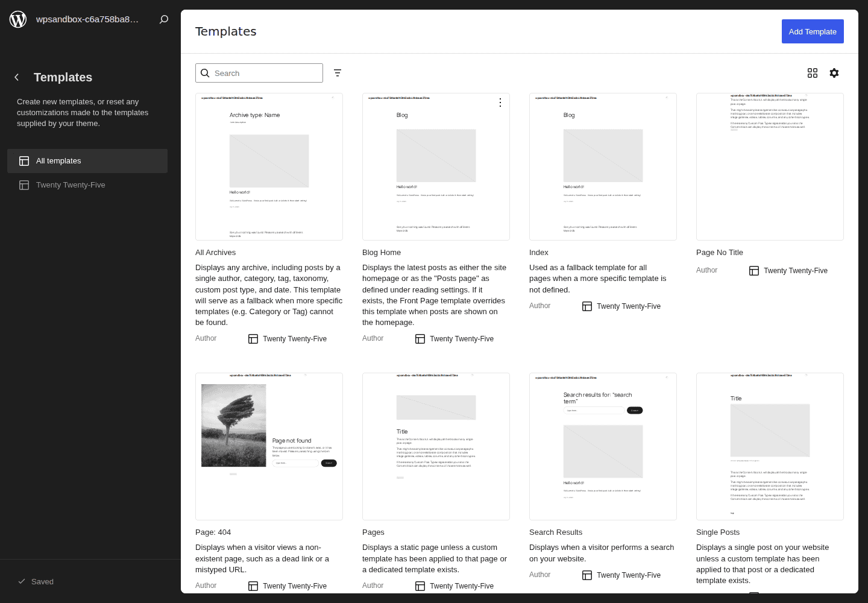
Task: Click the theme icon under Blog Home
Action: pyautogui.click(x=420, y=339)
